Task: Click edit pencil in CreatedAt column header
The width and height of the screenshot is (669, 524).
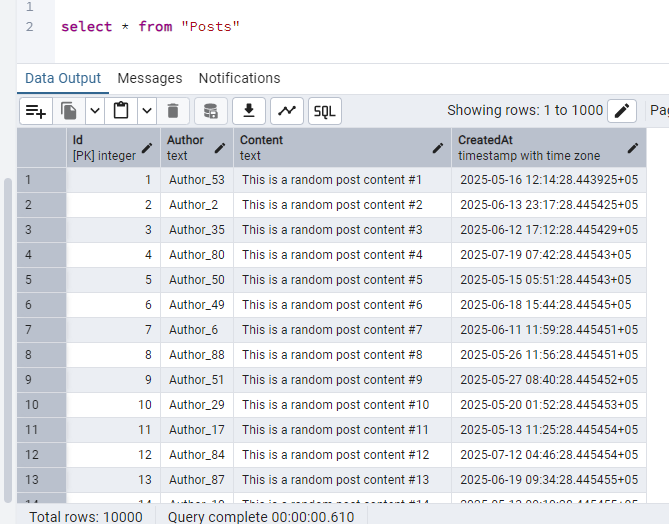Action: pyautogui.click(x=633, y=148)
